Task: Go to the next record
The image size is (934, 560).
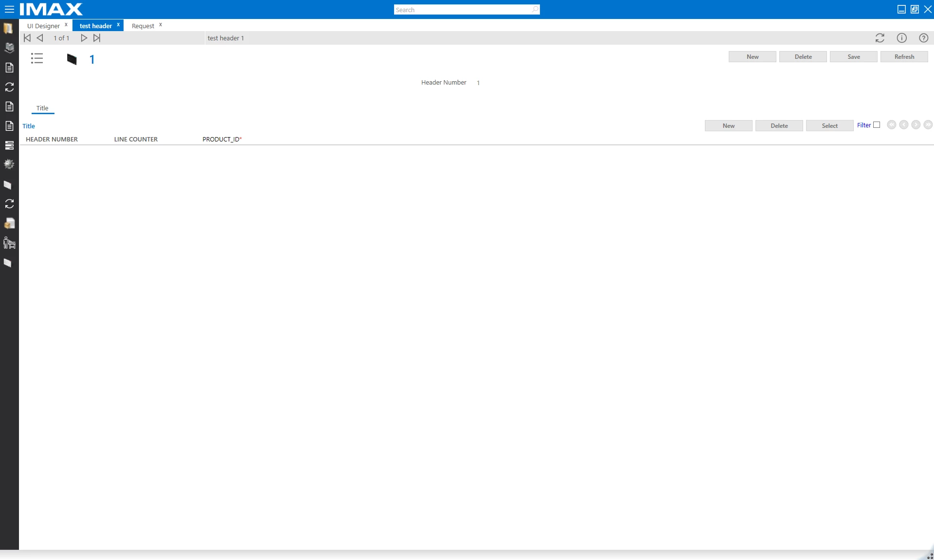Action: point(84,38)
